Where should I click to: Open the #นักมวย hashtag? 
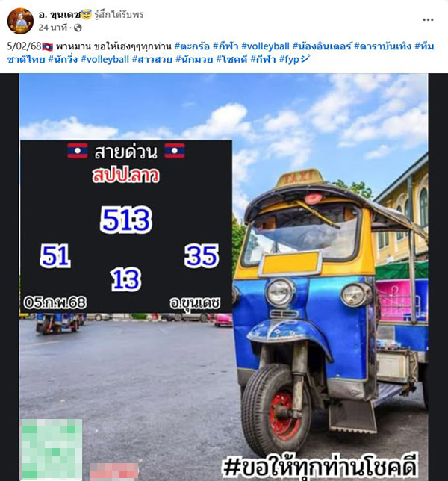point(194,59)
